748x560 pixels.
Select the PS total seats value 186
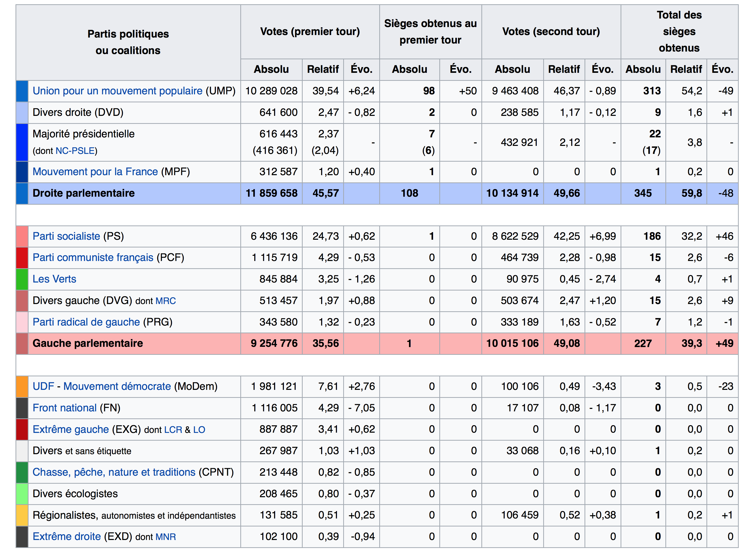coord(652,236)
